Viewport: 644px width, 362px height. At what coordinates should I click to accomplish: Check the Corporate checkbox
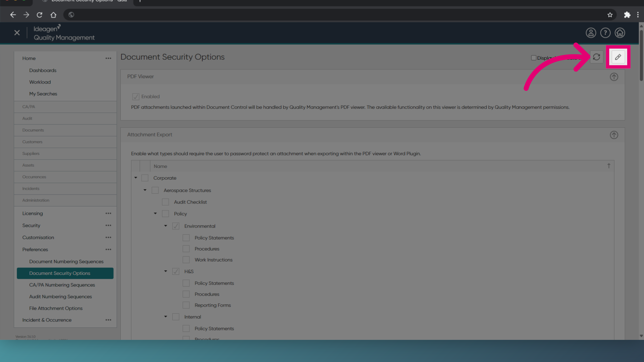tap(145, 178)
